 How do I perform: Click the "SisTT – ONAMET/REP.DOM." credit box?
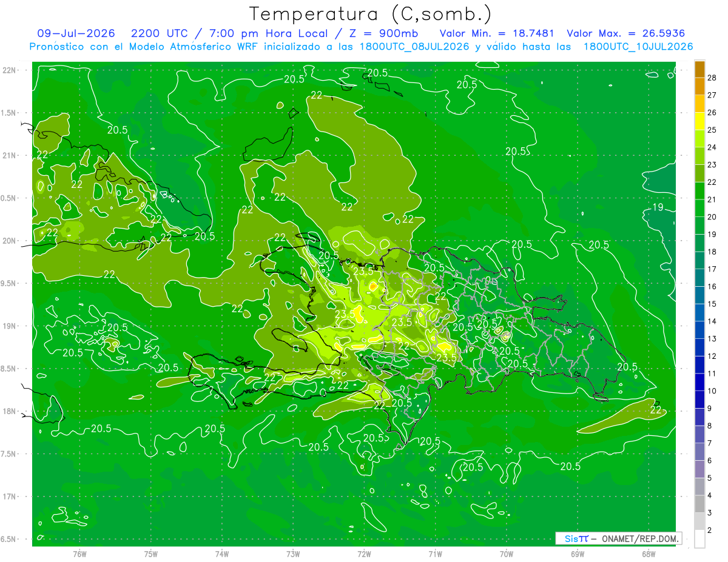618,538
